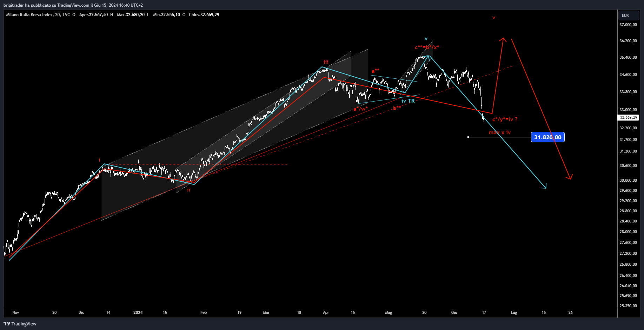Click the 'a**' red wave label

376,71
